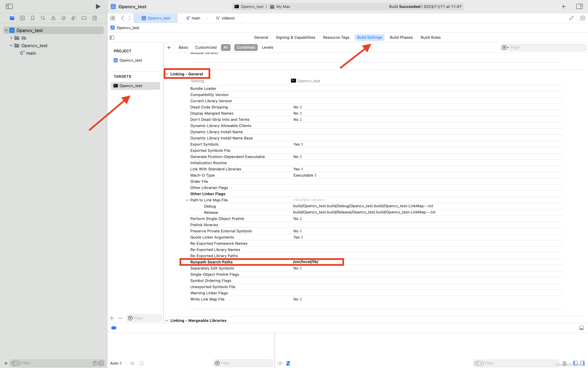The height and width of the screenshot is (368, 588).
Task: Add a file in navigator footer
Action: (x=6, y=363)
